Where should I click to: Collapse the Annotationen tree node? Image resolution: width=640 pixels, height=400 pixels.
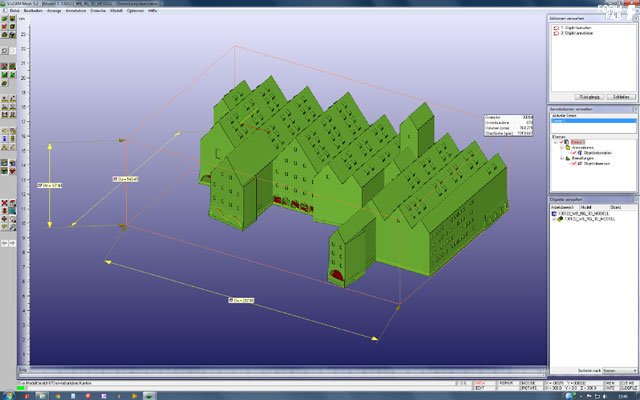point(562,147)
